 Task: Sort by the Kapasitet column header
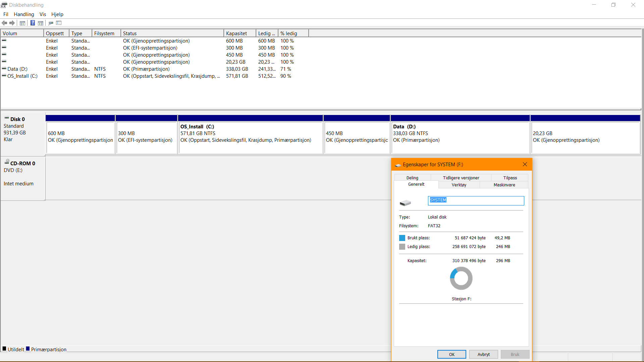tap(240, 33)
